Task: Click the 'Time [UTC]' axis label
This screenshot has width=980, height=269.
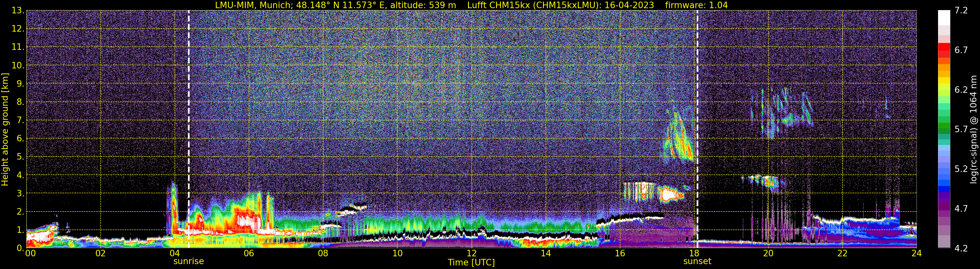Action: click(x=471, y=262)
